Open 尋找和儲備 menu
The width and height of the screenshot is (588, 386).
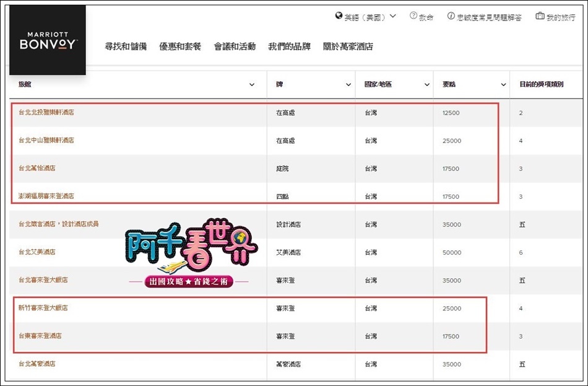click(126, 46)
